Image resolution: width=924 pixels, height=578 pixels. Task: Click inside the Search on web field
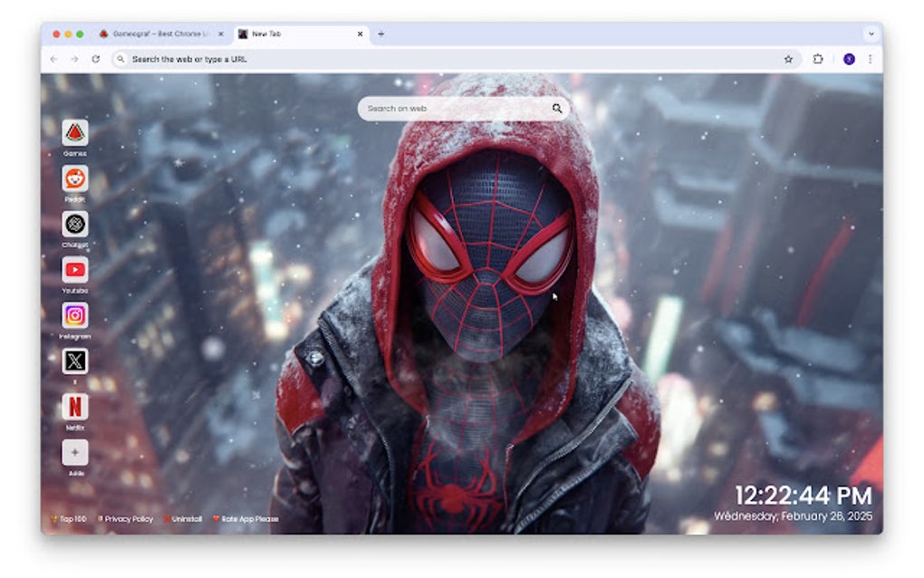444,108
